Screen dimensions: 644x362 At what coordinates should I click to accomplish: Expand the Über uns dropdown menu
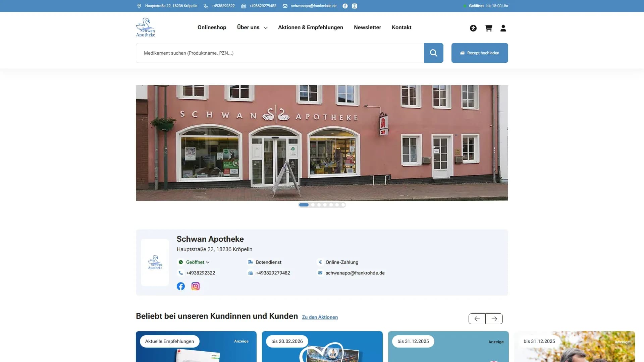252,27
